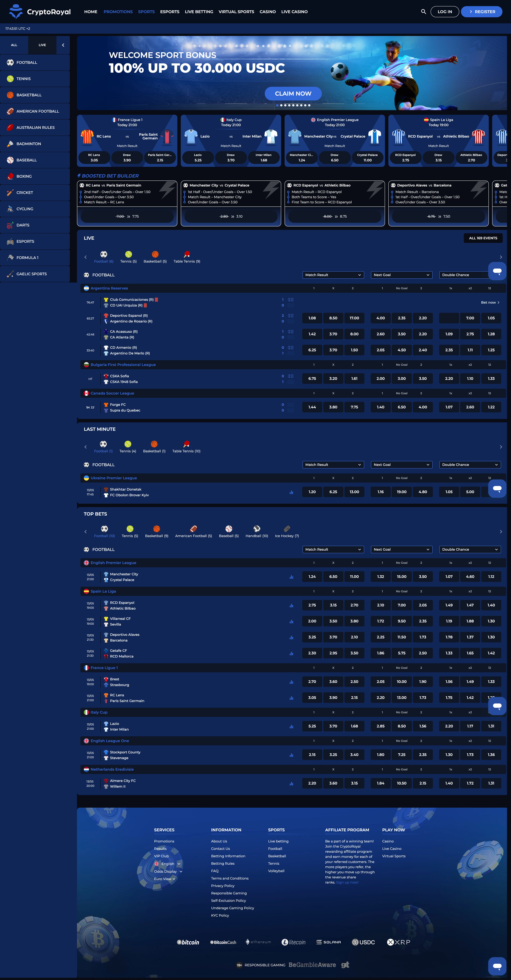This screenshot has height=980, width=511.
Task: Open Match Result dropdown in Live Football
Action: coord(333,275)
